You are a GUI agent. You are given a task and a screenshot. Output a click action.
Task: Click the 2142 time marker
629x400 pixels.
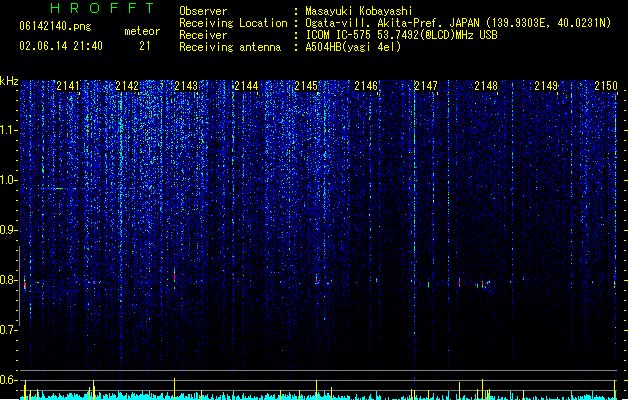point(127,85)
